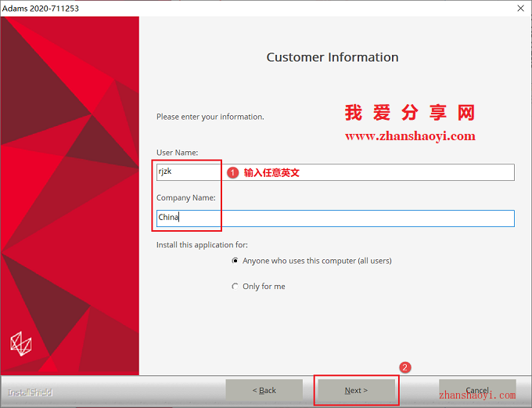Click the Company Name input field
This screenshot has height=408, width=532.
(335, 218)
